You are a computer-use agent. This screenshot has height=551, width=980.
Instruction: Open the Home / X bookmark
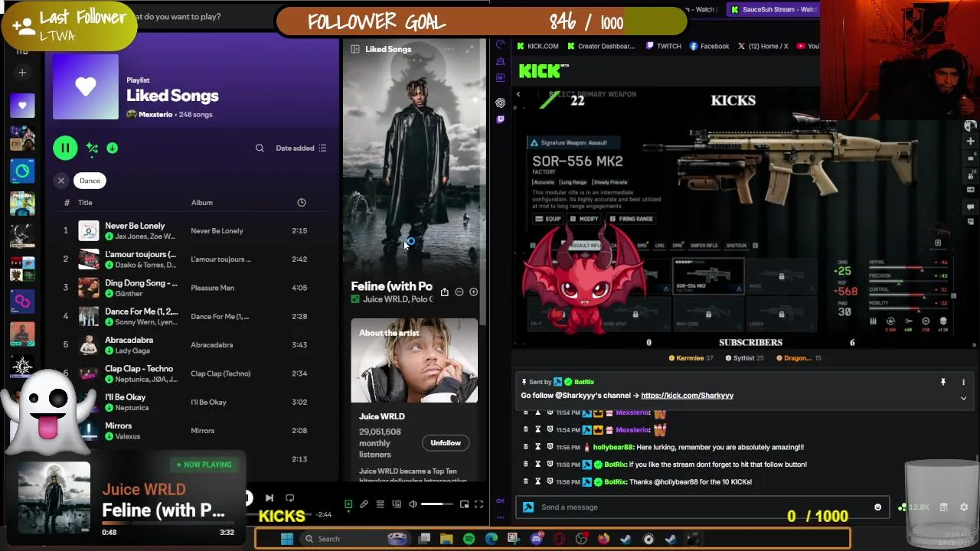click(x=763, y=46)
